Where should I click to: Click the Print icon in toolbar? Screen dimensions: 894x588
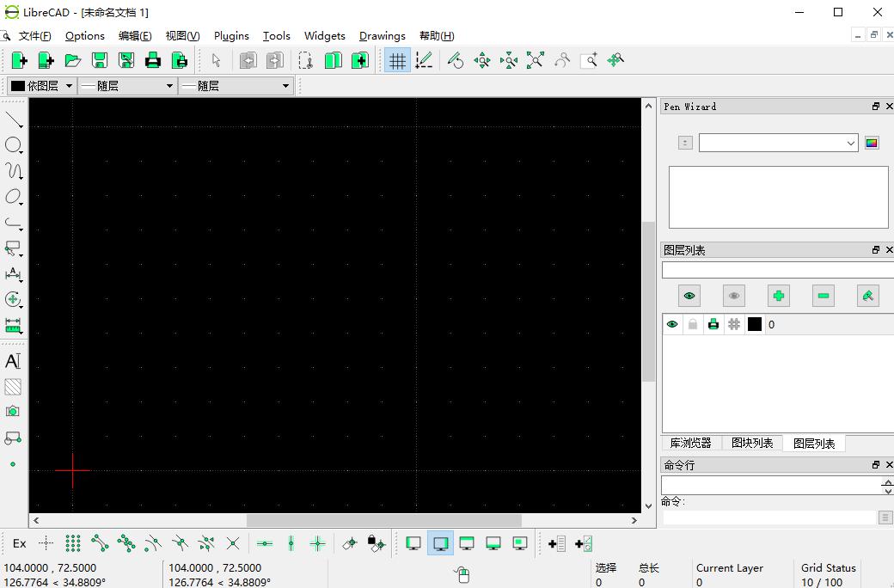click(153, 60)
